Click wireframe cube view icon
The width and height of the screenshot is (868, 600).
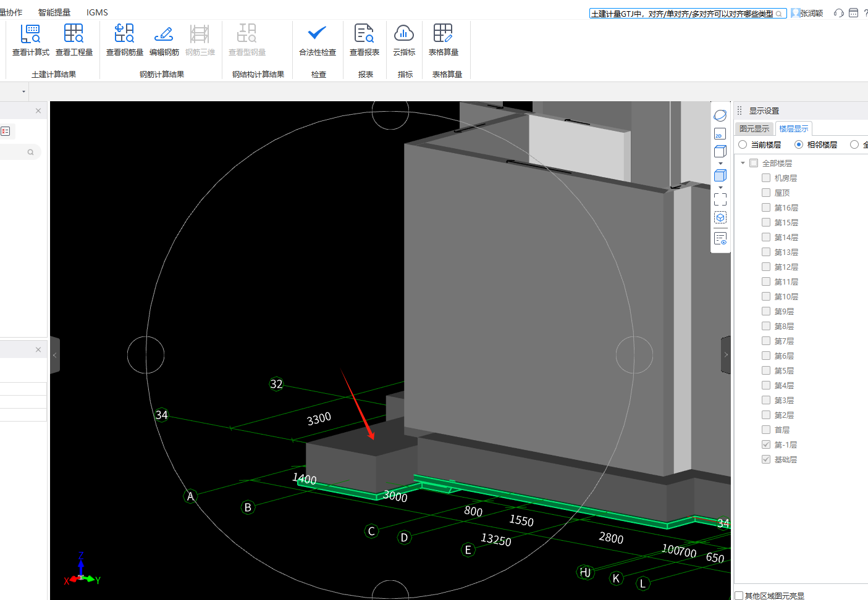pyautogui.click(x=720, y=151)
